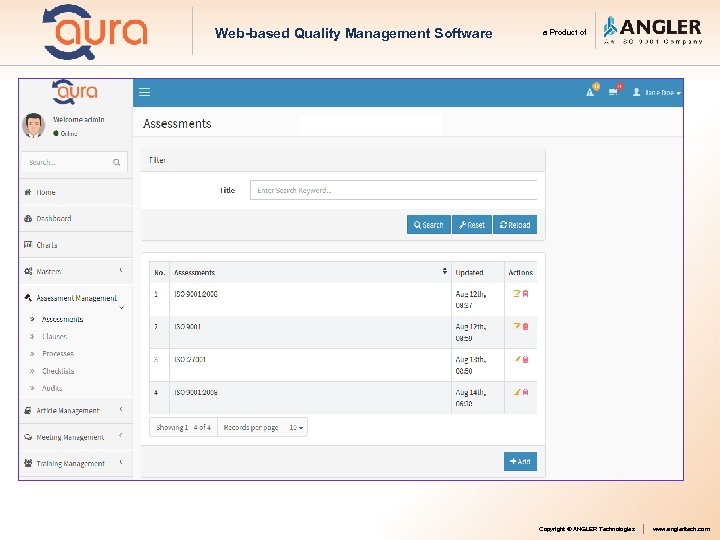Screen dimensions: 720x540
Task: Click the Training Management people icon
Action: 28,463
